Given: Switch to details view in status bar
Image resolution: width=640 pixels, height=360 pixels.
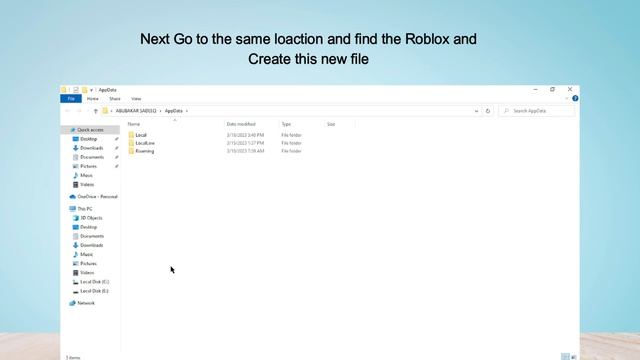Looking at the screenshot, I should (565, 357).
